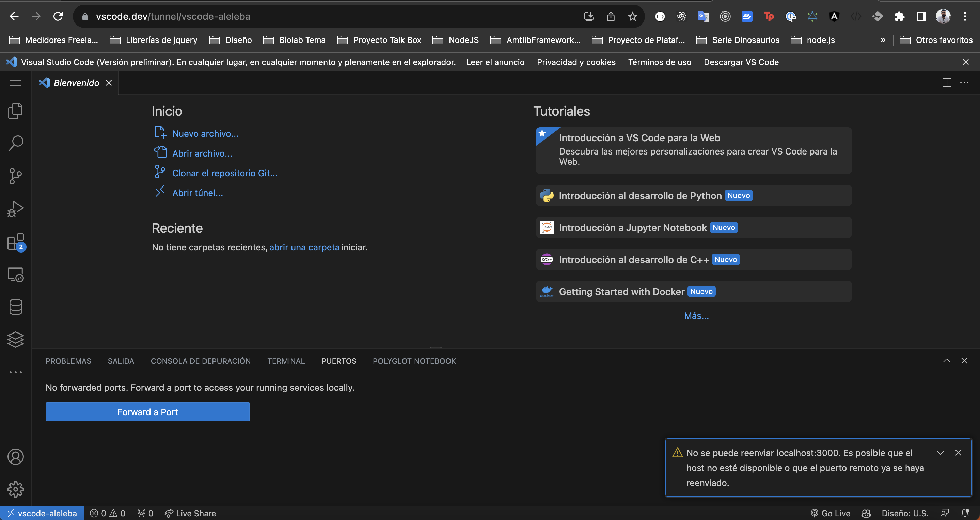Click the vscode-aleleba remote indicator
This screenshot has width=980, height=520.
[x=41, y=513]
